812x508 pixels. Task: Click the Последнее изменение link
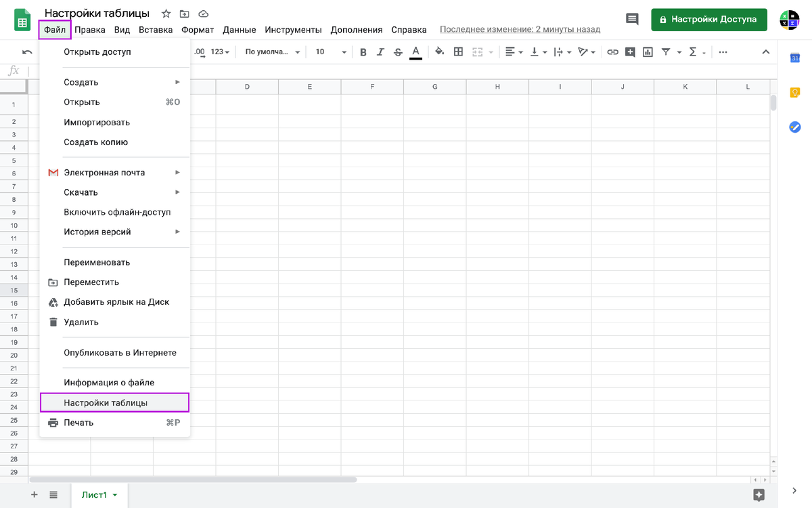point(520,30)
